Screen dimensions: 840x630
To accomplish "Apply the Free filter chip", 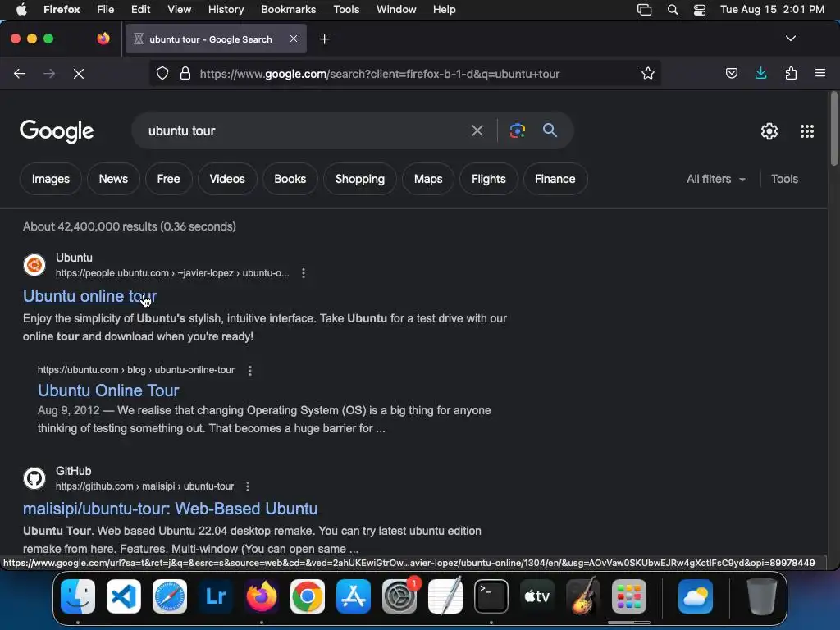I will pyautogui.click(x=168, y=179).
